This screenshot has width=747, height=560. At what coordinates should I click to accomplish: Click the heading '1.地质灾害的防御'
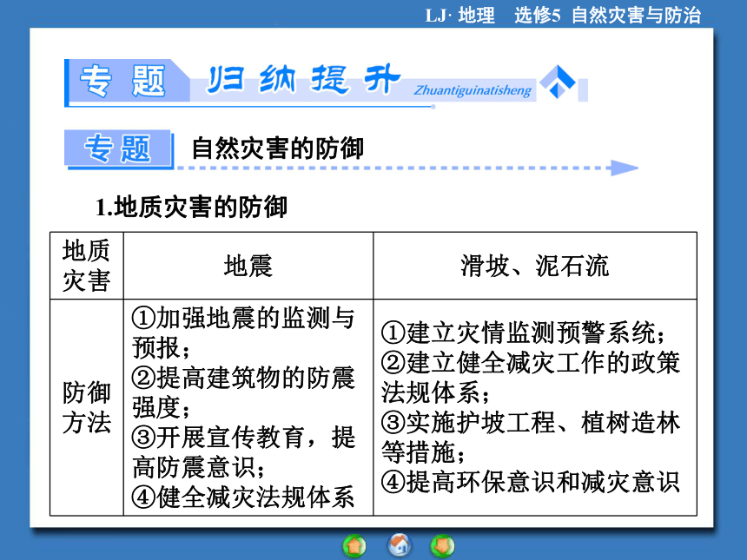click(191, 208)
